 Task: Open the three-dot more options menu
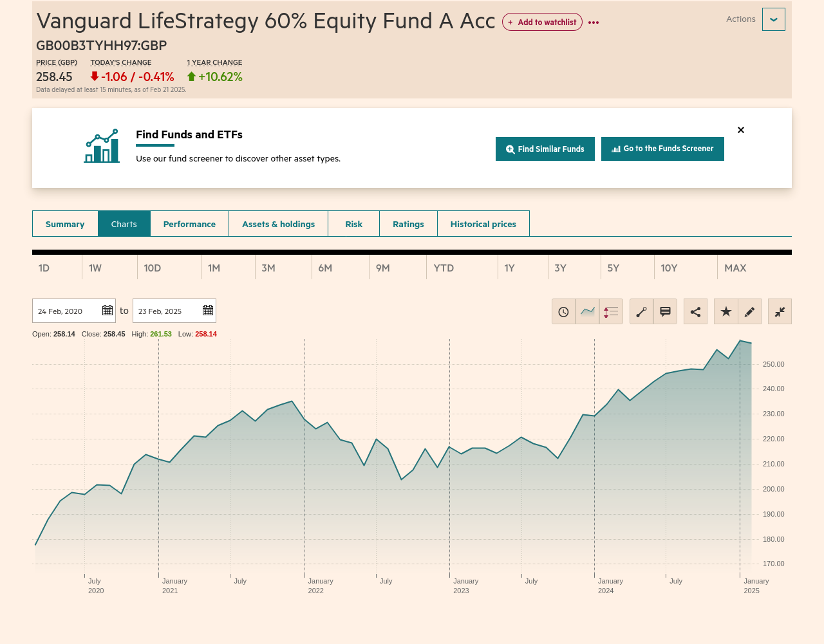click(x=594, y=23)
